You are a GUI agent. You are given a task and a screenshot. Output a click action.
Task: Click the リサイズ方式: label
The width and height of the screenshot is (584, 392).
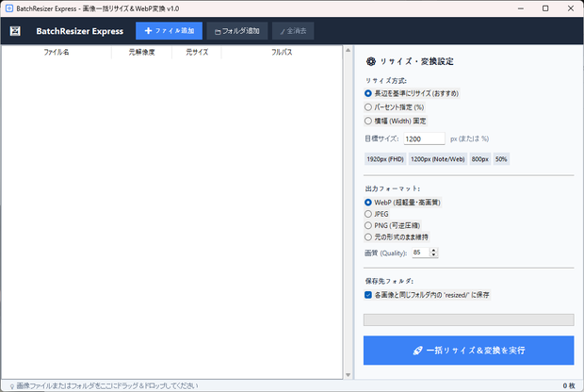tap(386, 81)
